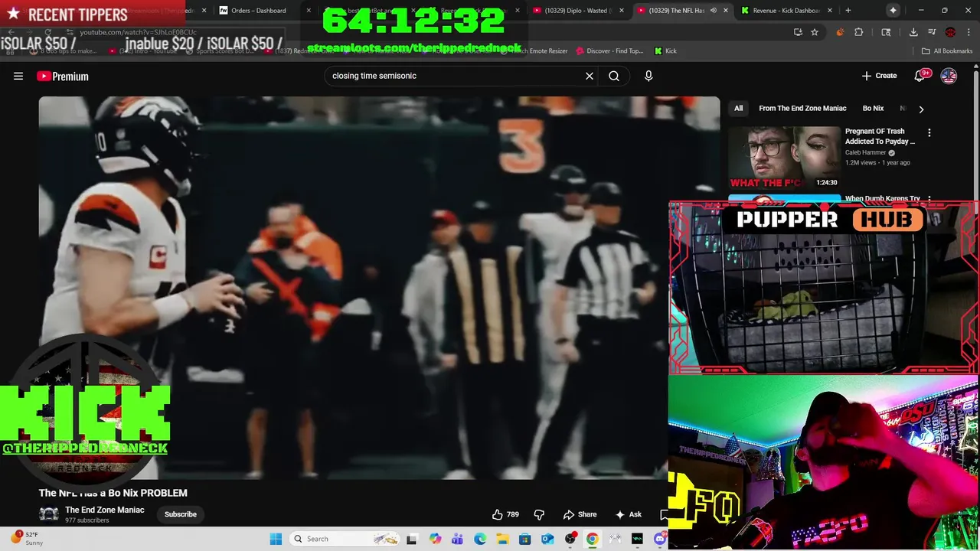This screenshot has width=980, height=551.
Task: Open the media controls icon in Chrome toolbar
Action: pyautogui.click(x=932, y=32)
